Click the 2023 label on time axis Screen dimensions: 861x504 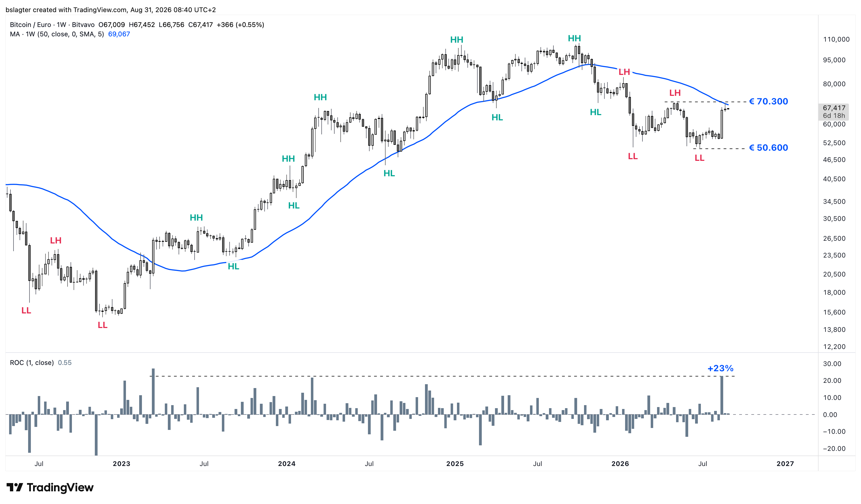coord(122,464)
